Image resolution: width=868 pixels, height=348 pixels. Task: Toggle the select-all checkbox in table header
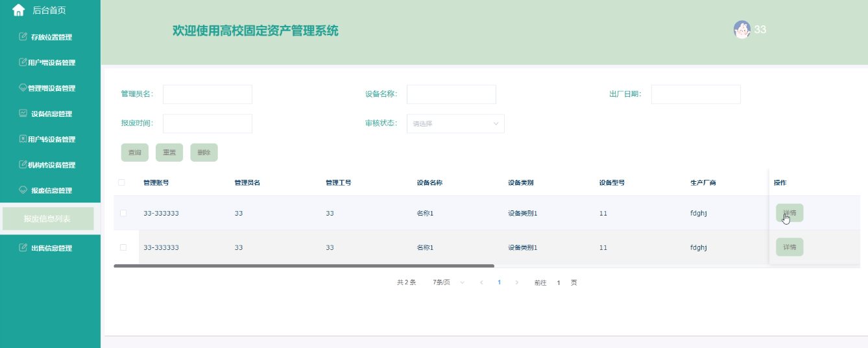121,182
